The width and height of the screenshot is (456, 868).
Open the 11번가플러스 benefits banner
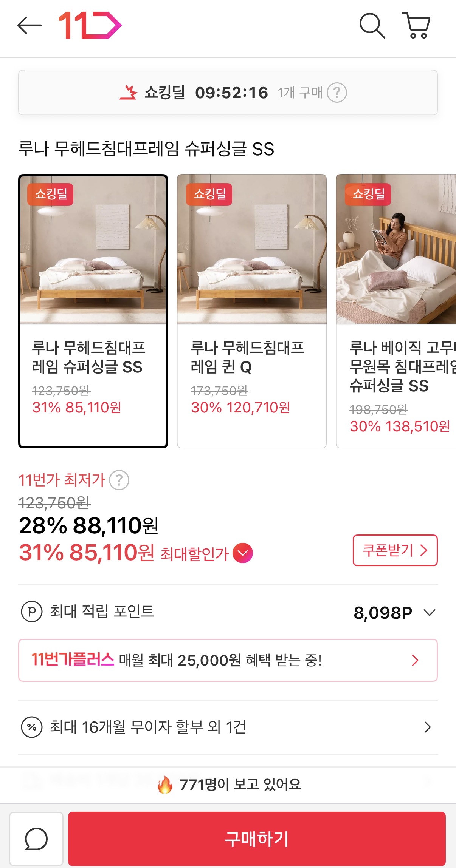pyautogui.click(x=228, y=660)
